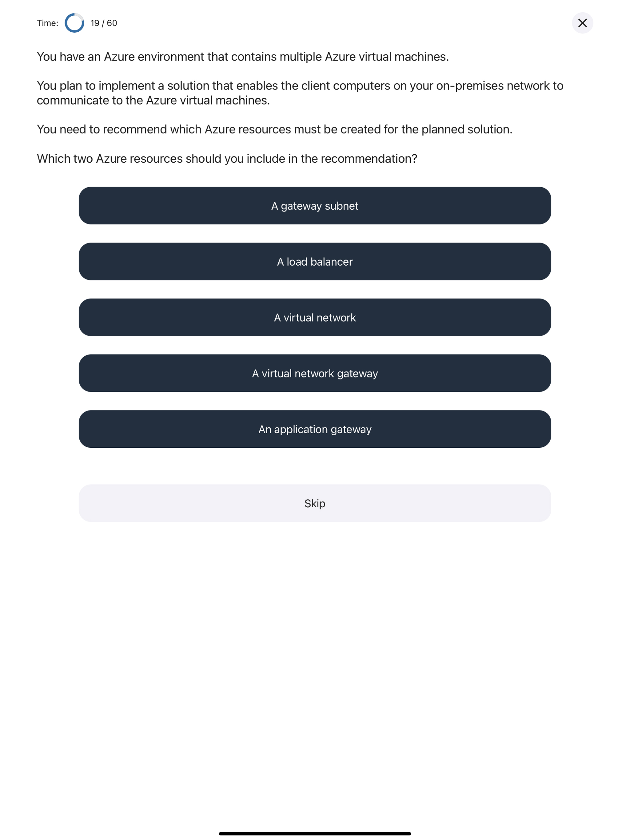The height and width of the screenshot is (840, 630).
Task: Tap the line starting You plan to implement
Action: pyautogui.click(x=300, y=86)
